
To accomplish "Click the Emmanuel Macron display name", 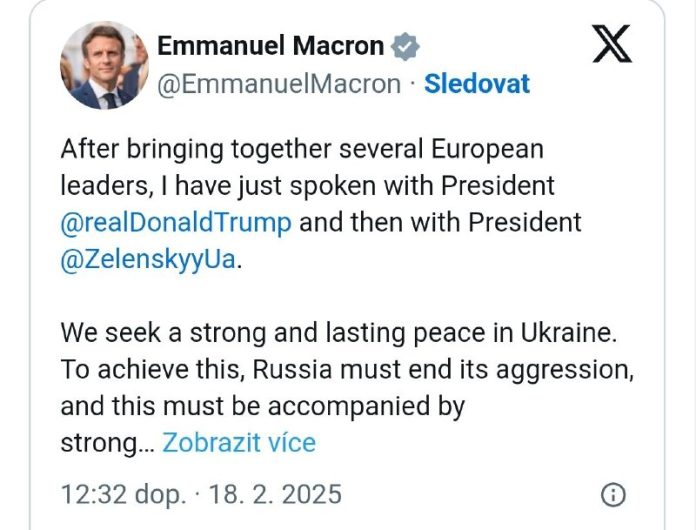I will coord(270,46).
